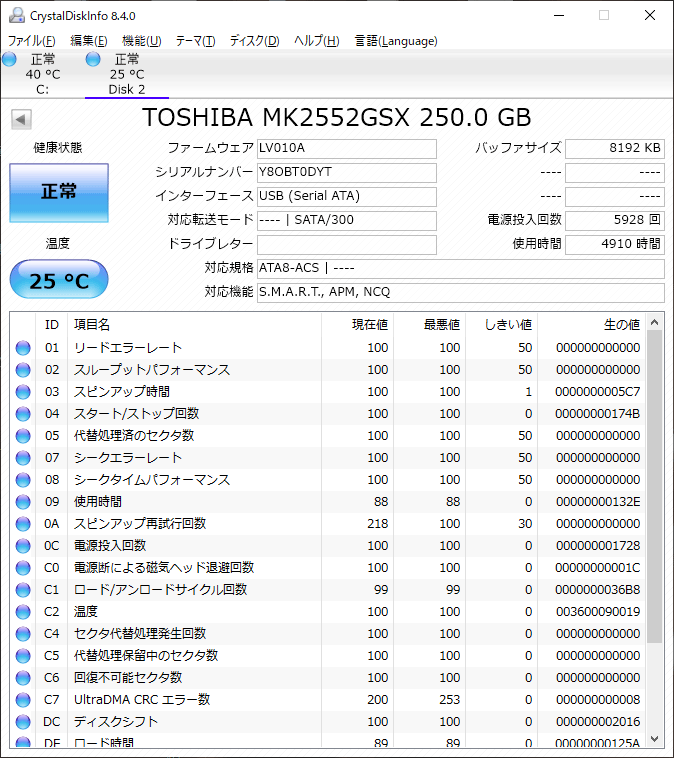Viewport: 674px width, 758px height.
Task: Open the 言語(Language) menu
Action: [396, 41]
